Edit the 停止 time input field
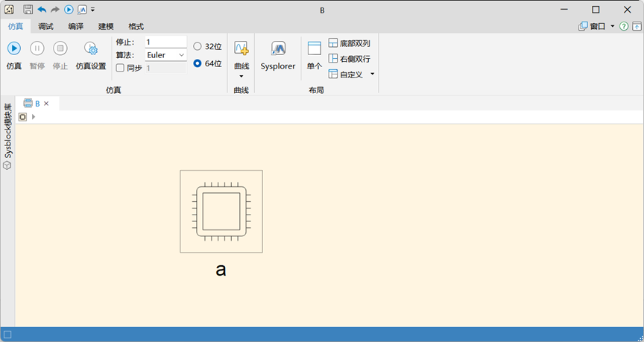This screenshot has width=644, height=342. 166,42
